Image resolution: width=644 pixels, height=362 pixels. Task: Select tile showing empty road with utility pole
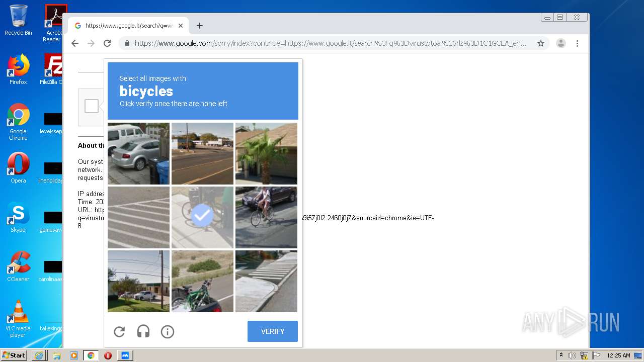click(202, 154)
